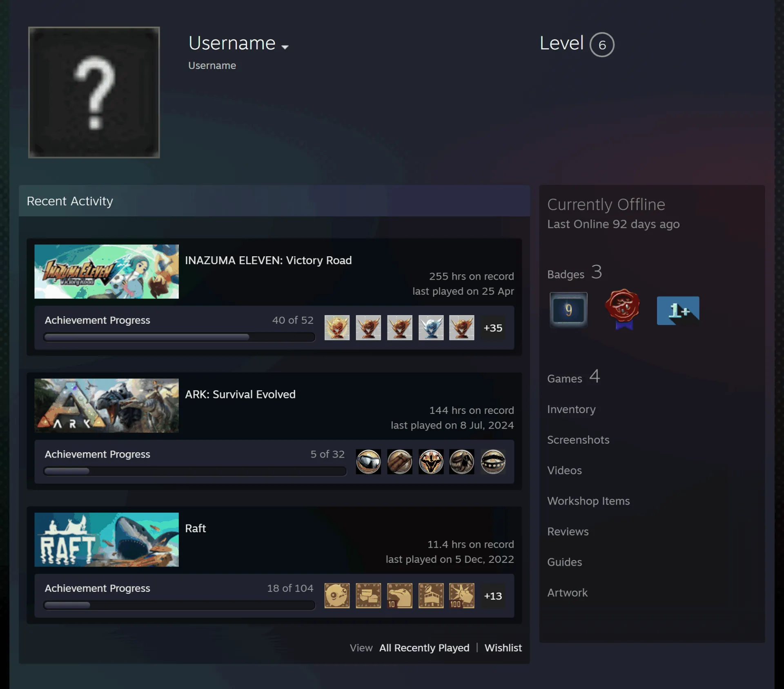This screenshot has height=689, width=784.
Task: Open the goggles achievement icon for ARK
Action: [x=368, y=462]
